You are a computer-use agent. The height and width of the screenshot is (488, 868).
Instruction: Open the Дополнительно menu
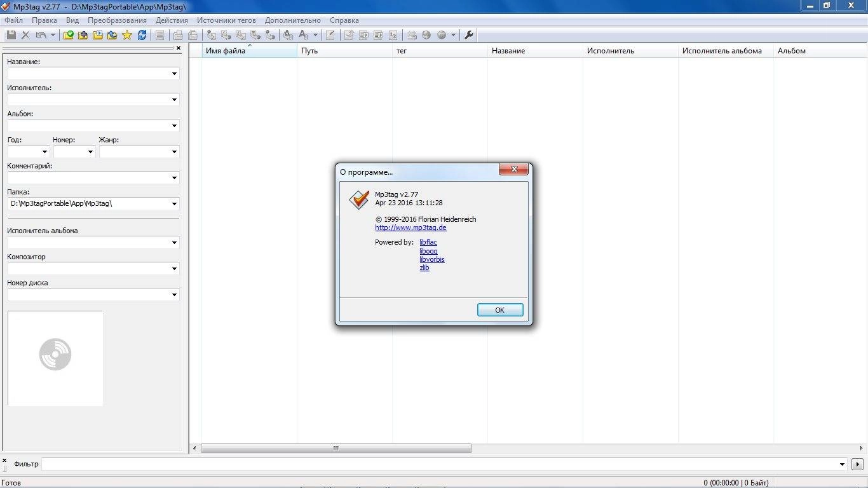(293, 20)
